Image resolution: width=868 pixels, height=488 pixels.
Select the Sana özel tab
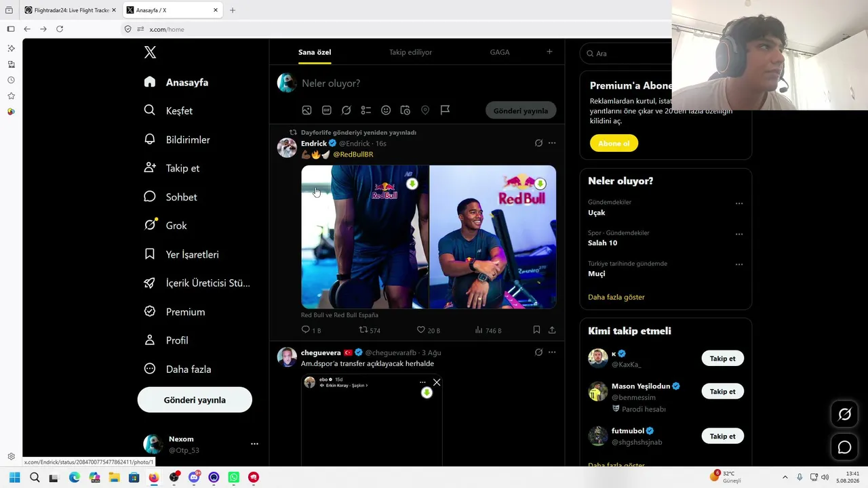coord(315,52)
